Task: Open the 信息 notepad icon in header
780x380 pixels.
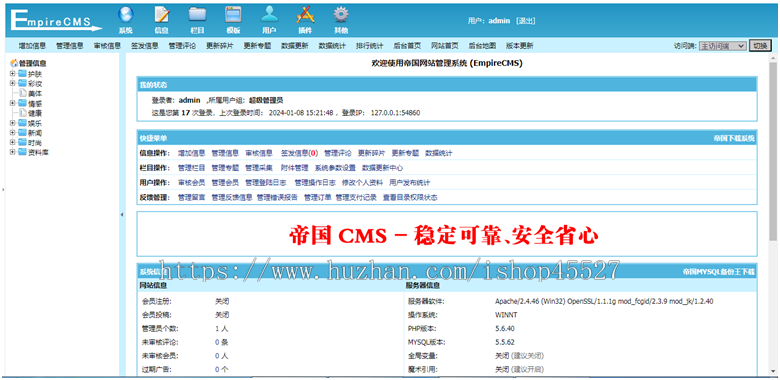Action: point(162,15)
